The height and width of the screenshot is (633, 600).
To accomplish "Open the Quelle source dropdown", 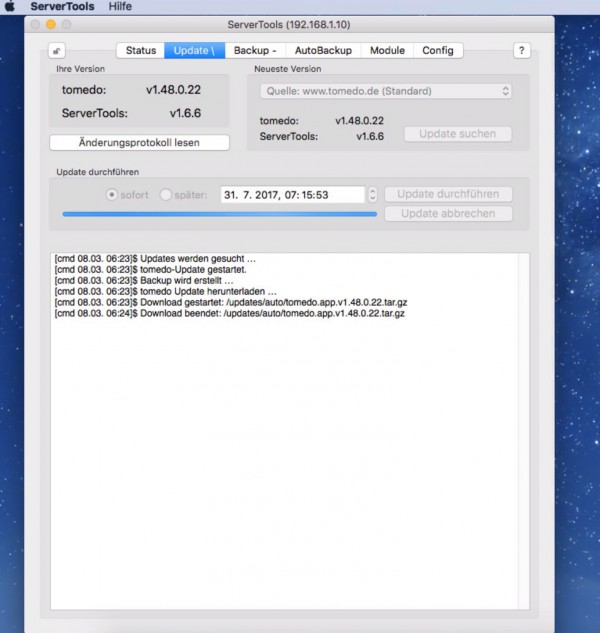I will point(386,91).
